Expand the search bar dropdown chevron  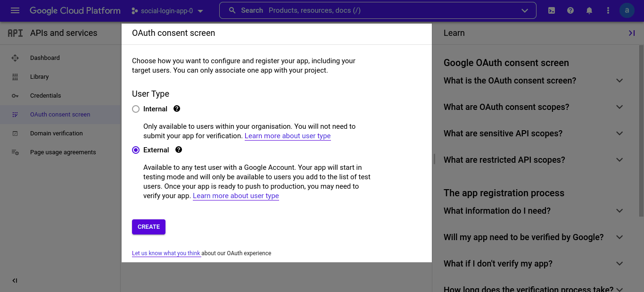[x=525, y=11]
